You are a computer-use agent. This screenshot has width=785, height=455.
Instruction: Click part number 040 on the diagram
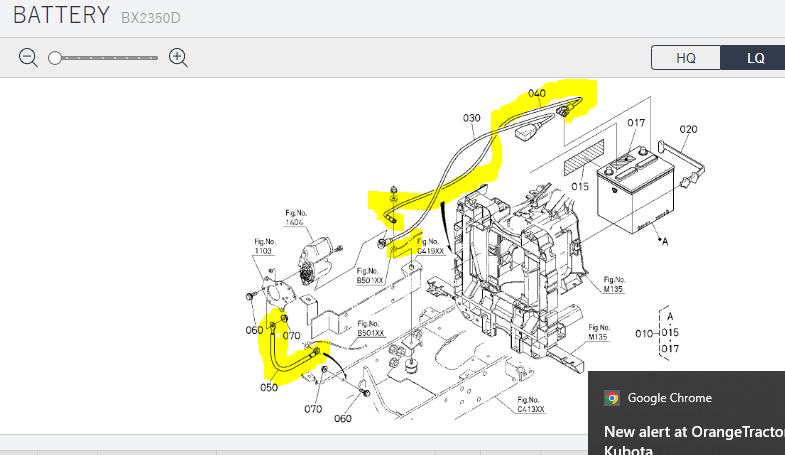pyautogui.click(x=537, y=93)
